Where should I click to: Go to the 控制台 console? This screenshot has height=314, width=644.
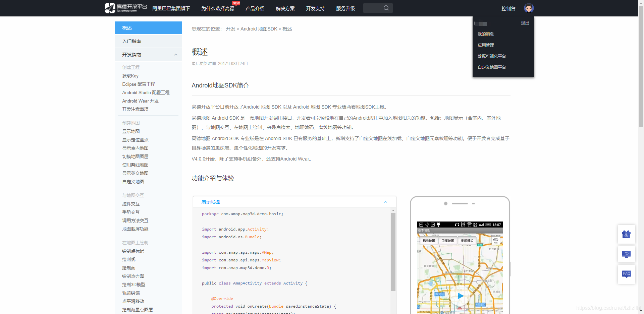[508, 8]
